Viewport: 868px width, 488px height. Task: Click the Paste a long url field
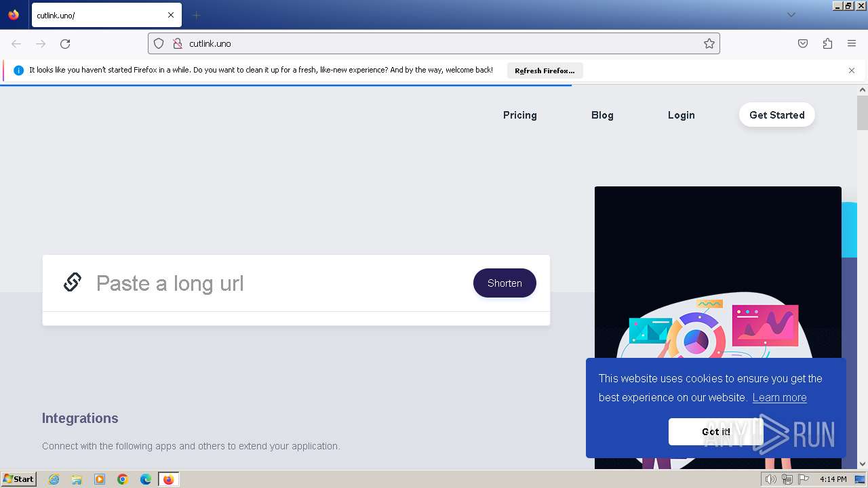tap(278, 283)
